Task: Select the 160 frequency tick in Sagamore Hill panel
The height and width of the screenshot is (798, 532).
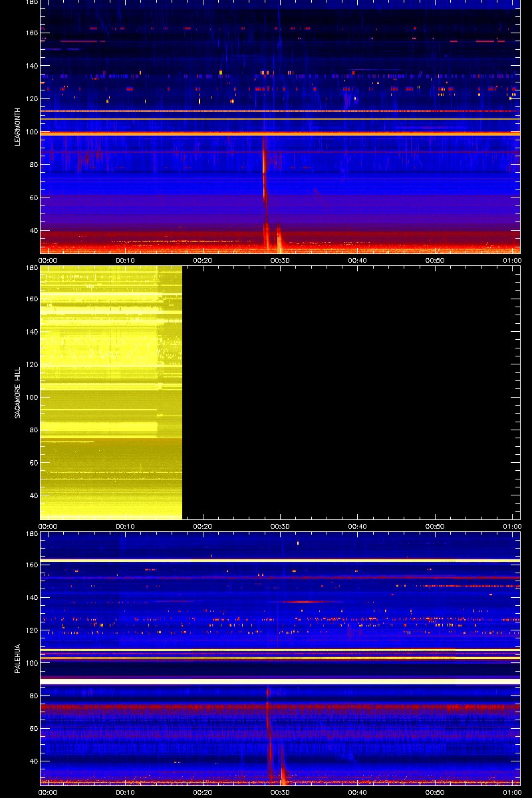Action: coord(31,299)
